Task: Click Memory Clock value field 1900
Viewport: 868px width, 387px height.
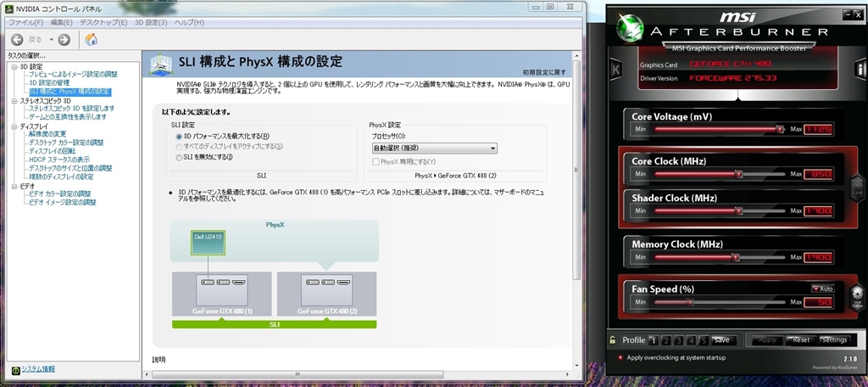Action: pos(818,257)
